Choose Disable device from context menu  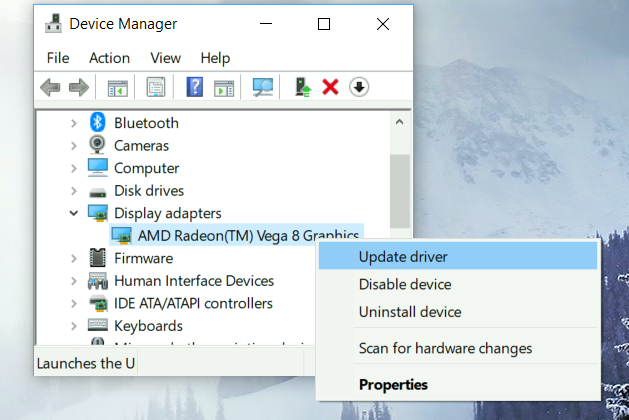click(458, 284)
